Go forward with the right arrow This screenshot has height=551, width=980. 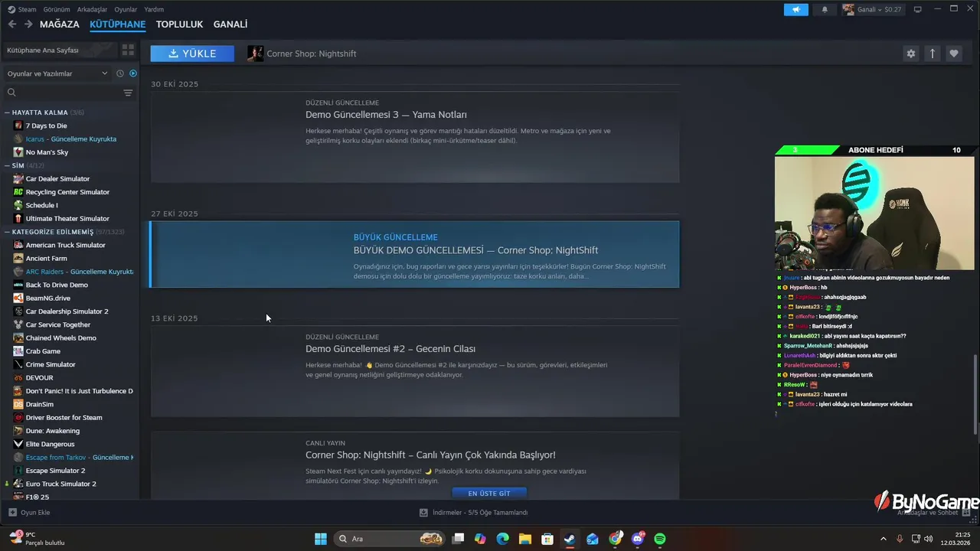28,24
